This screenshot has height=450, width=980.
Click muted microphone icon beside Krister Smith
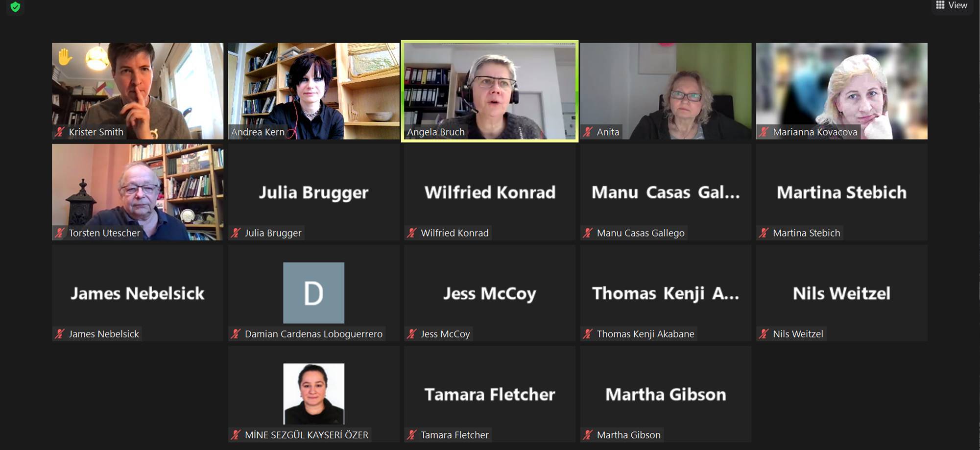pyautogui.click(x=60, y=132)
